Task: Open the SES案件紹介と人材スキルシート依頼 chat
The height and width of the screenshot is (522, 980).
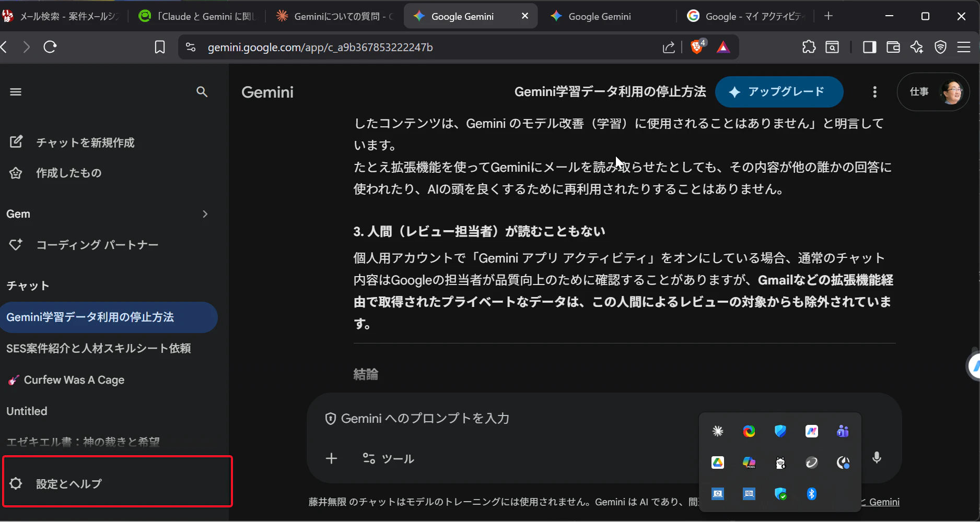Action: [99, 349]
